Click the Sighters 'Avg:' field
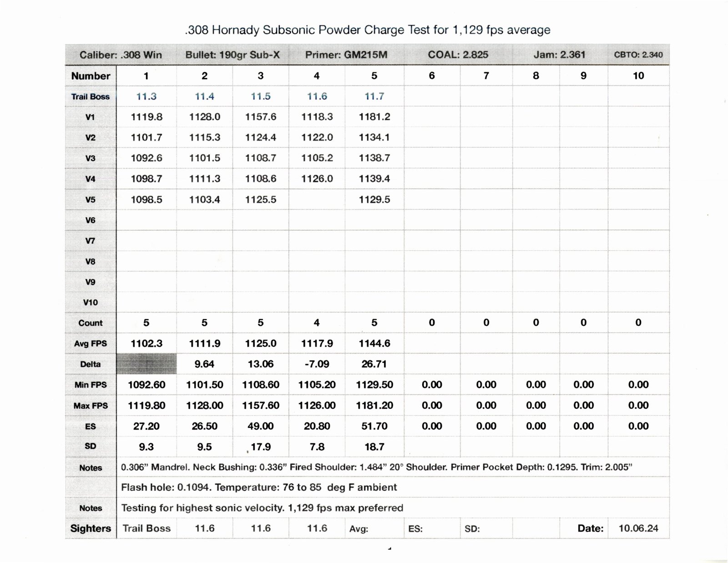728x563 pixels. tap(359, 529)
